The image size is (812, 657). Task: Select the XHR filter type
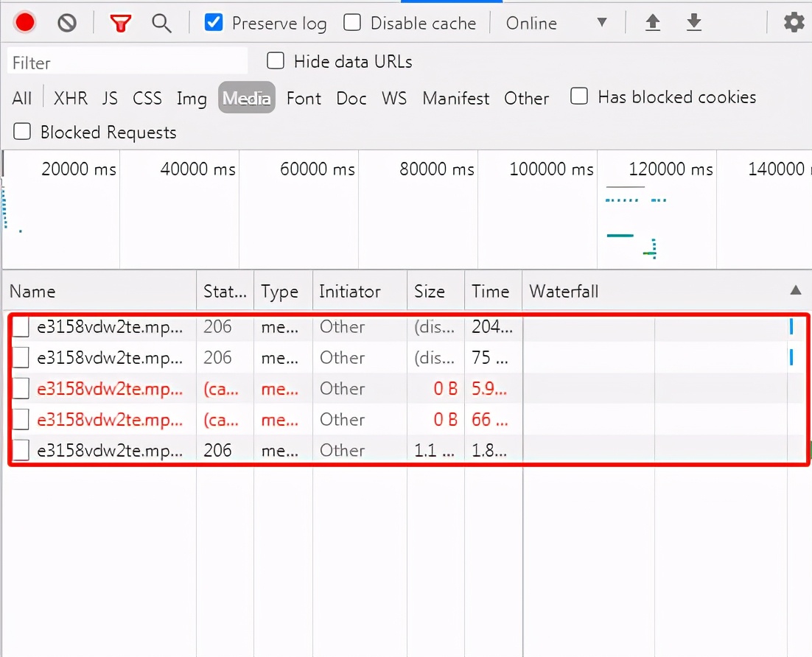[x=71, y=98]
